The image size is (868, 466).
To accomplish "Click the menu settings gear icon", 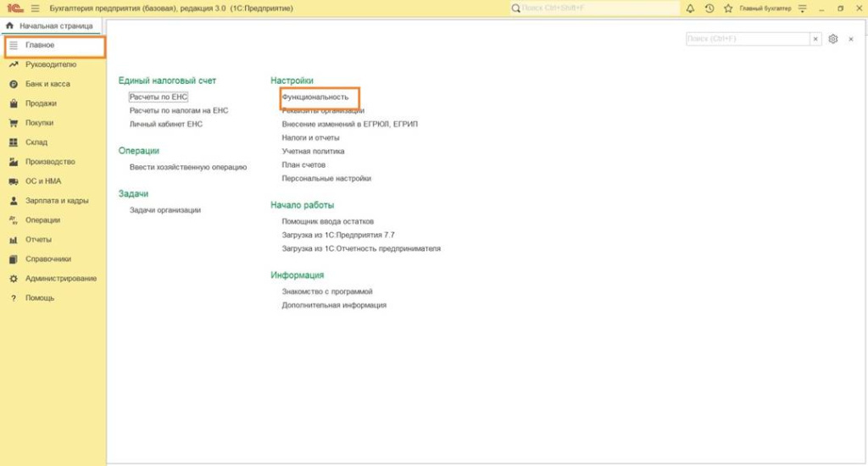I will 833,39.
